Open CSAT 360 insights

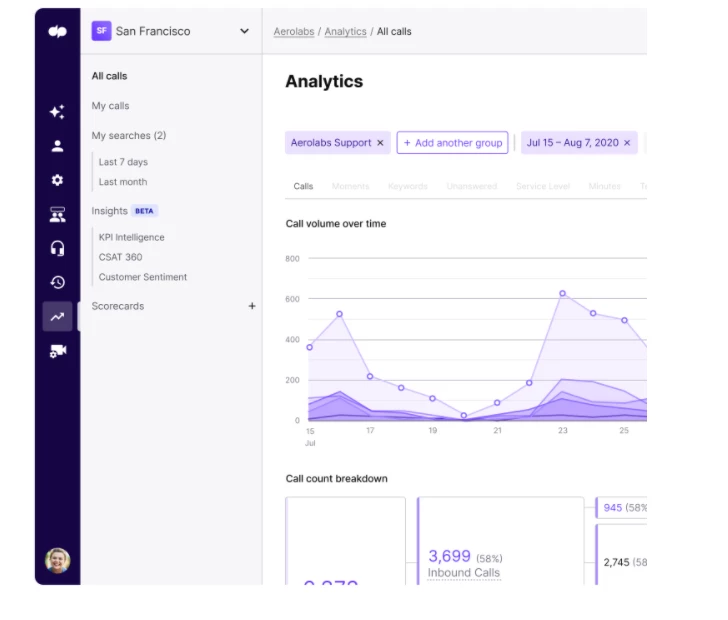(x=120, y=257)
